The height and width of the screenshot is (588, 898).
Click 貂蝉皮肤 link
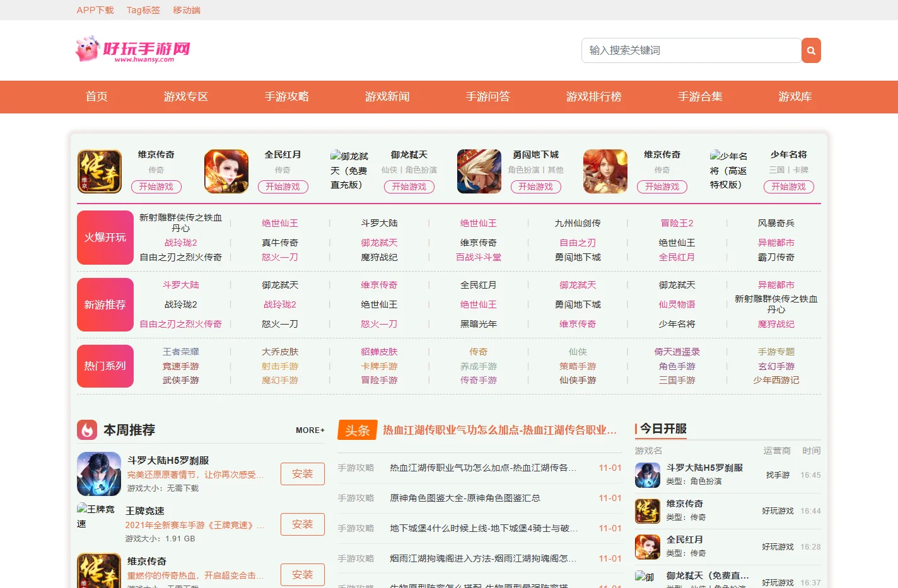point(380,352)
